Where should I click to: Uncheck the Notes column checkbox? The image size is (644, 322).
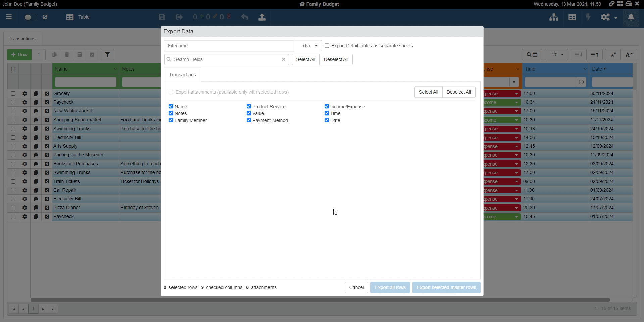pyautogui.click(x=171, y=113)
